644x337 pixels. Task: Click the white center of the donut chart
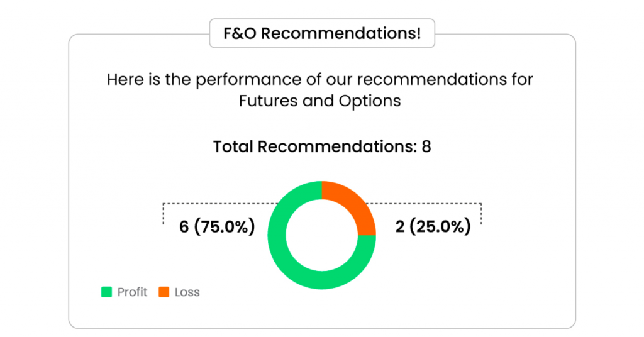click(321, 235)
